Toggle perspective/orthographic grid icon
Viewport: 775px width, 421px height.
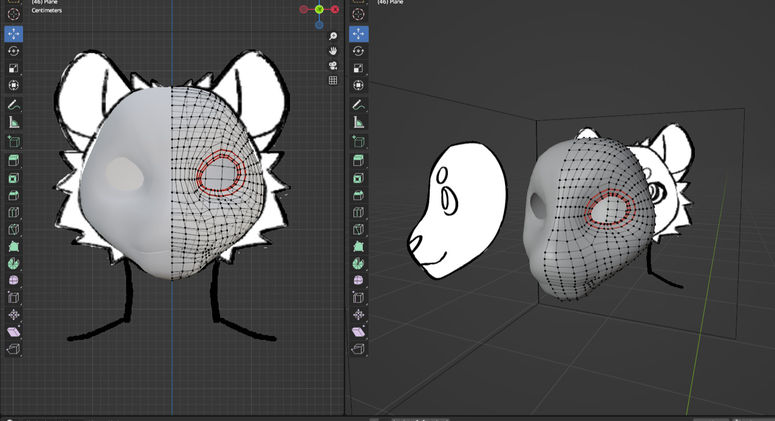pos(333,80)
